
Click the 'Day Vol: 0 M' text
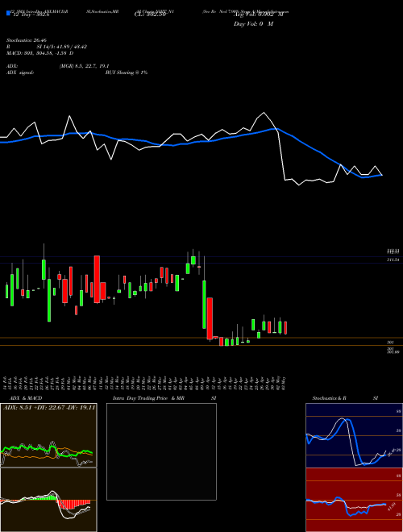(253, 24)
